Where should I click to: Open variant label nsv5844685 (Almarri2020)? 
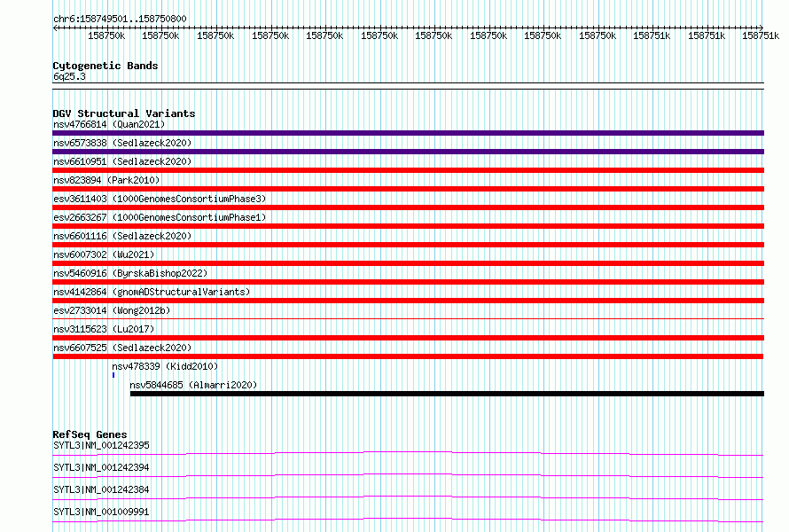(x=193, y=385)
